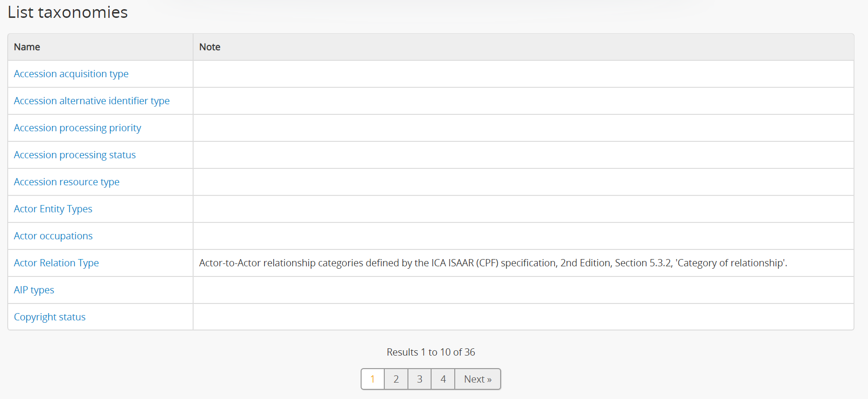Open the Accession acquisition type taxonomy

point(71,74)
